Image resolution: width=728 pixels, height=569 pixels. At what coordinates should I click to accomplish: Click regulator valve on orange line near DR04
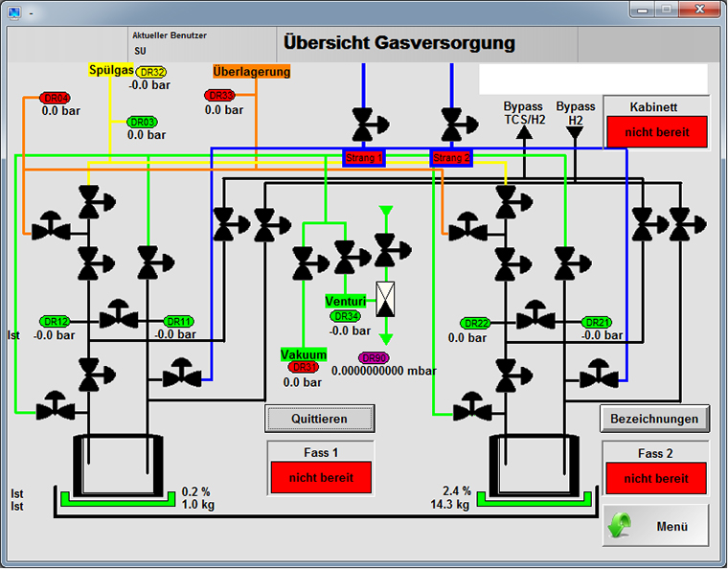pyautogui.click(x=51, y=226)
